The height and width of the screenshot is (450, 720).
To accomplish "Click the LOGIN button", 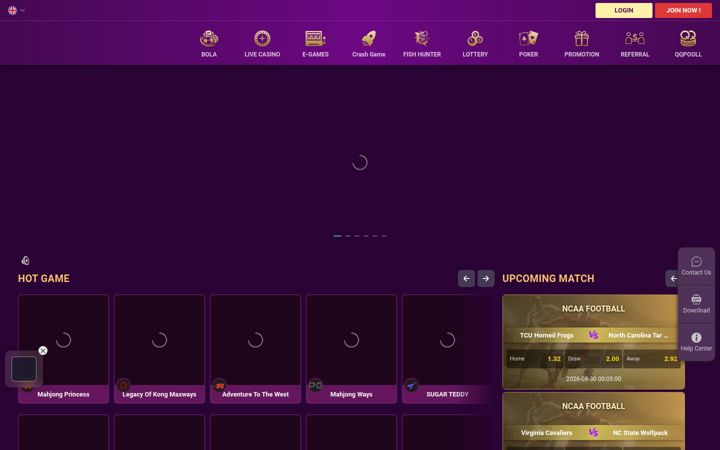I will click(x=624, y=10).
